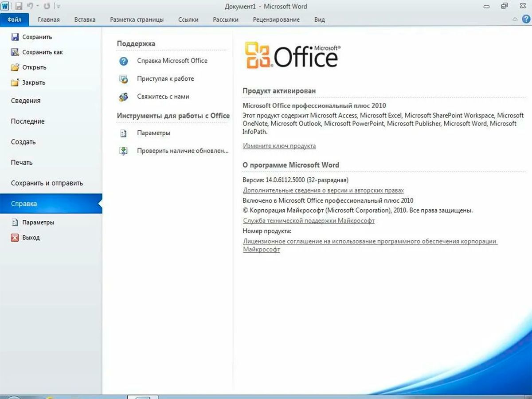Collapse the ribbon using the top-right chevron
Screen dimensions: 532x399
tap(515, 20)
